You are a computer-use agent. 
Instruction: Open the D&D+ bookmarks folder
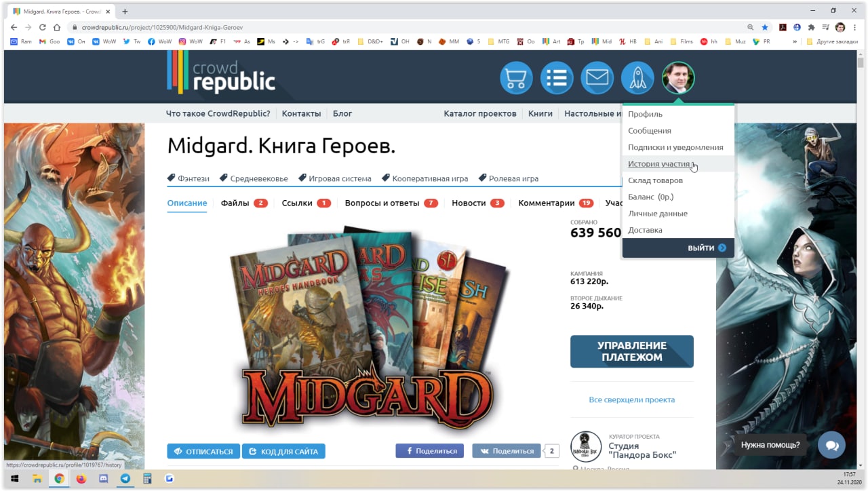(x=370, y=41)
